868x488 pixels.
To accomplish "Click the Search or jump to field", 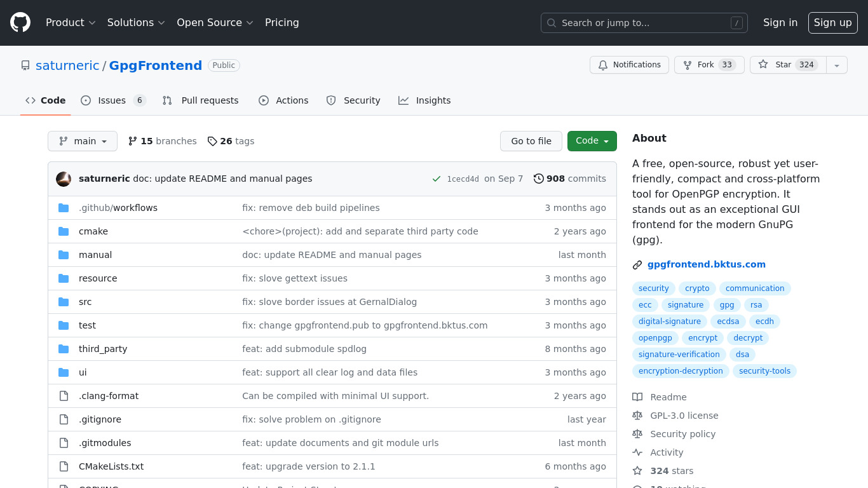I will coord(644,23).
